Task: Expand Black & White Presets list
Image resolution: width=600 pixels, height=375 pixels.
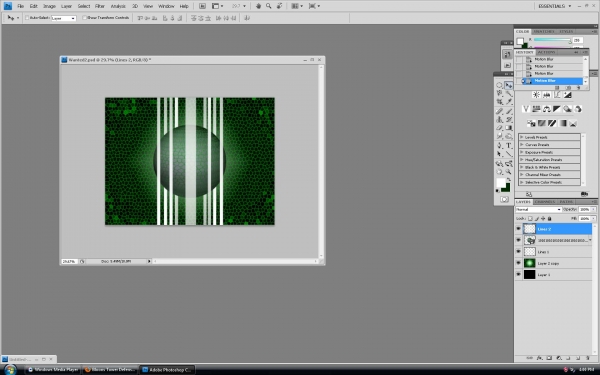Action: 522,167
